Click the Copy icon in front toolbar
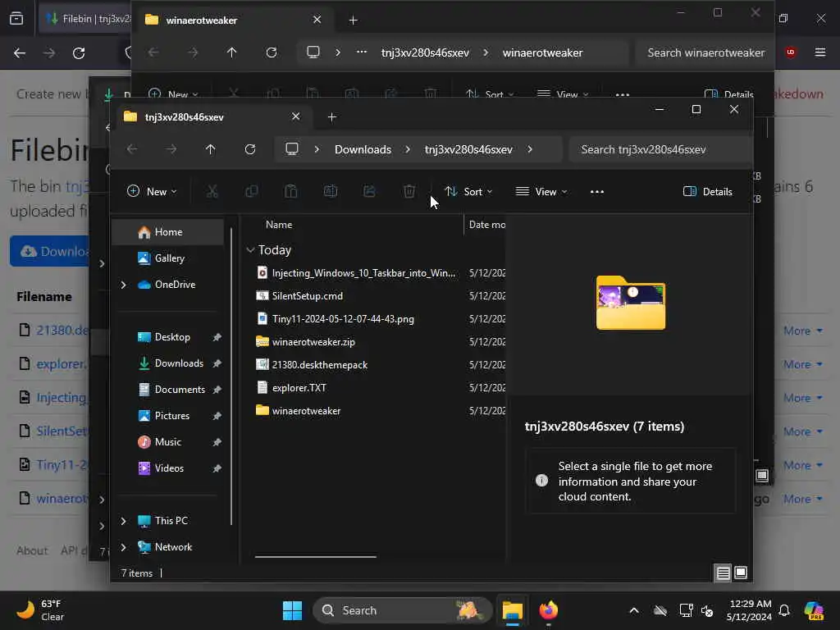840x630 pixels. pos(251,191)
